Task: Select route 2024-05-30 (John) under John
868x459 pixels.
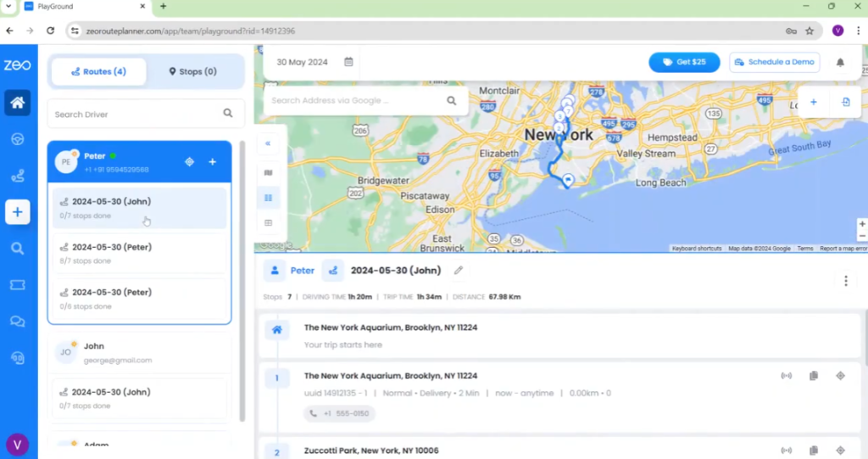Action: [x=140, y=398]
